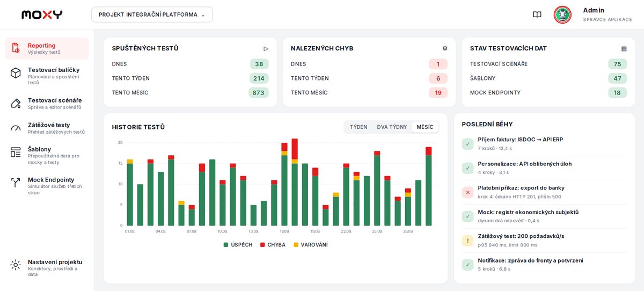
Task: Click the Správce aplikace role label
Action: click(608, 19)
